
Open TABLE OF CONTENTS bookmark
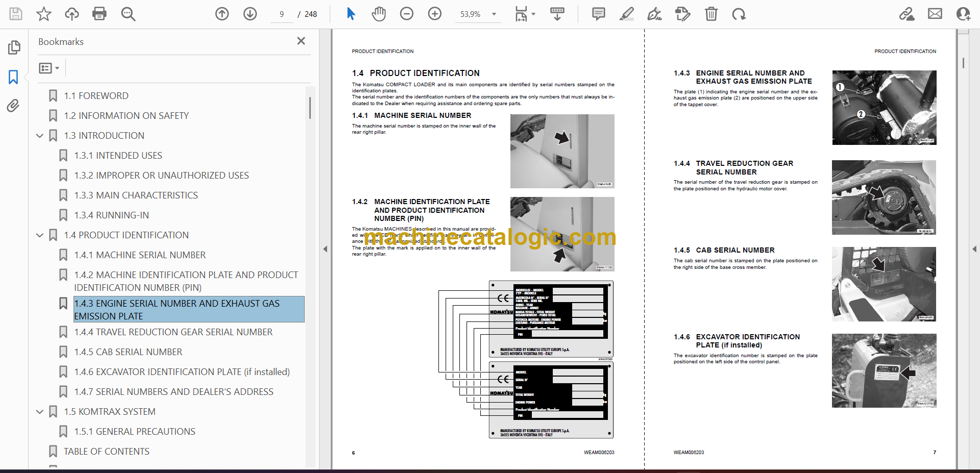(106, 452)
